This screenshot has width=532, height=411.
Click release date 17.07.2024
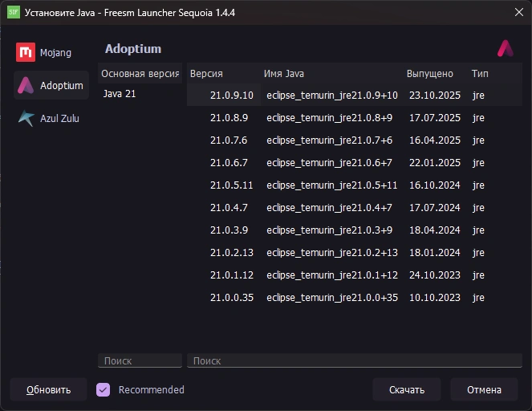(x=435, y=207)
